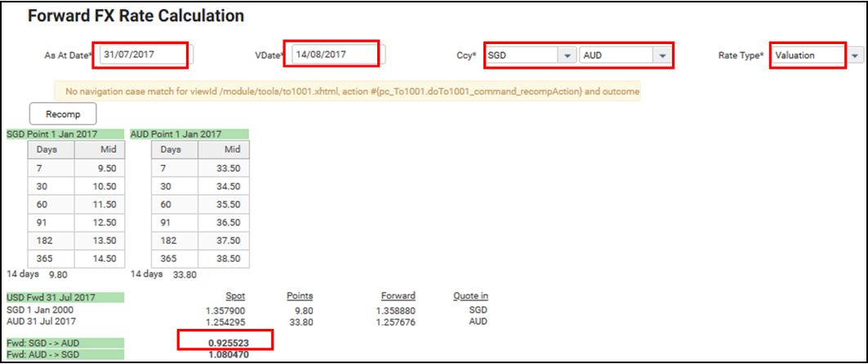This screenshot has width=868, height=364.
Task: Select the 35.50 cell in AUD table
Action: click(x=224, y=205)
